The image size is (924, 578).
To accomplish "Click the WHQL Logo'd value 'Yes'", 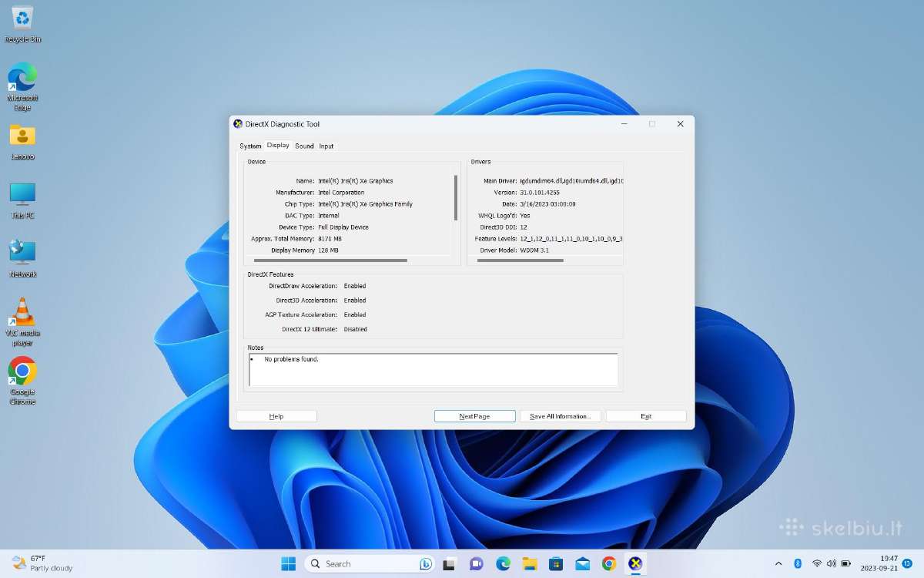I will [525, 216].
